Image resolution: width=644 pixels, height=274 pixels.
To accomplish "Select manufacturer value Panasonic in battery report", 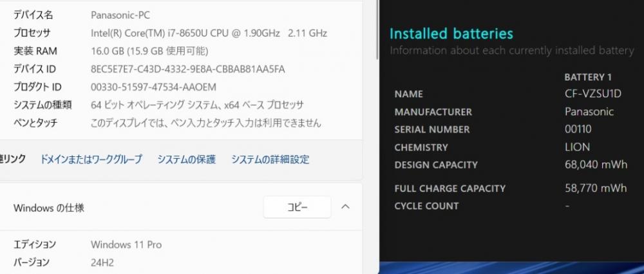I will (x=589, y=111).
